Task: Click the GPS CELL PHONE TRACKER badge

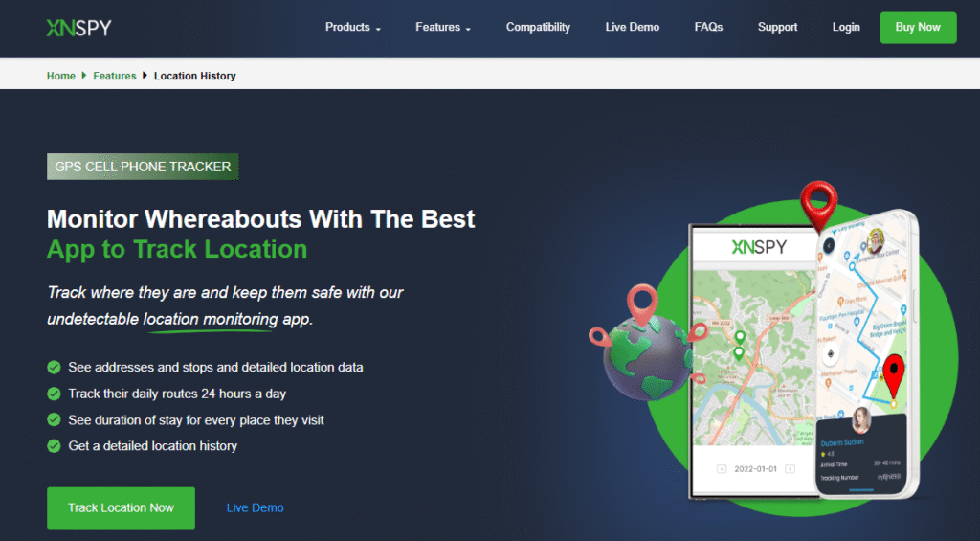Action: 143,167
